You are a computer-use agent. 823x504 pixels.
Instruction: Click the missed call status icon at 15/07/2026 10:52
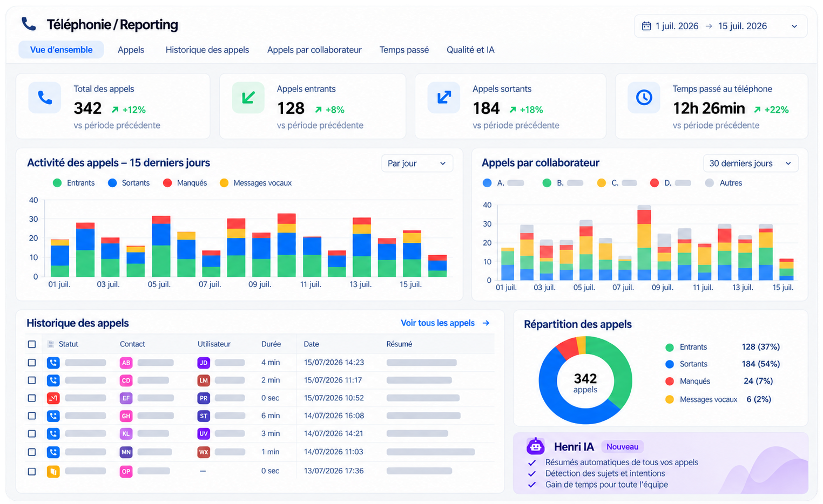point(53,398)
